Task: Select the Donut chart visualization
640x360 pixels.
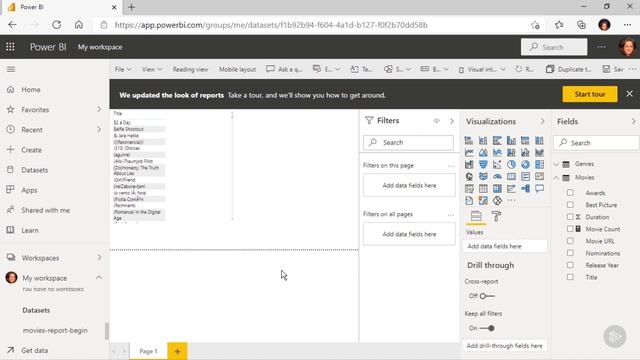Action: [x=525, y=164]
